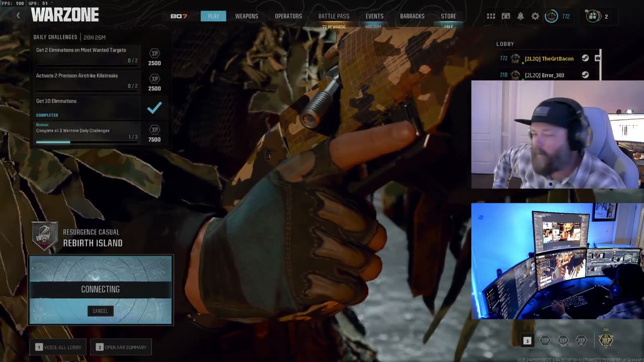Viewport: 644px width, 362px height.
Task: Open the apps grid menu icon
Action: [491, 16]
